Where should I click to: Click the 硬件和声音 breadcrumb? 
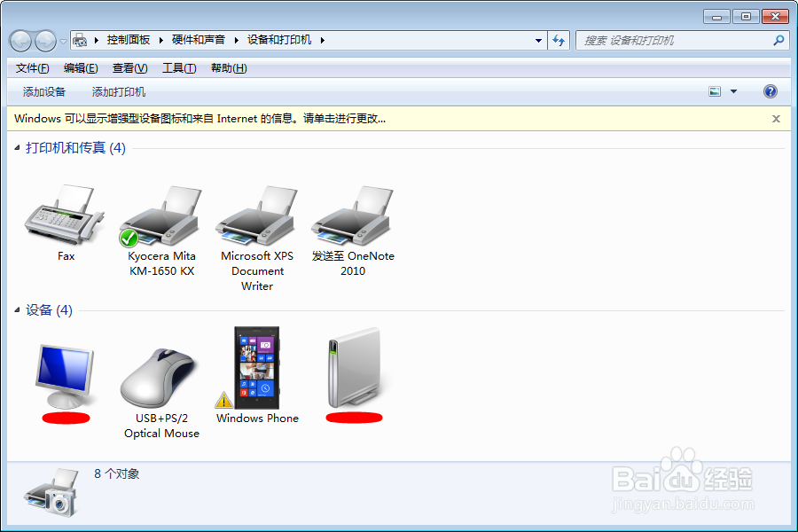[199, 40]
